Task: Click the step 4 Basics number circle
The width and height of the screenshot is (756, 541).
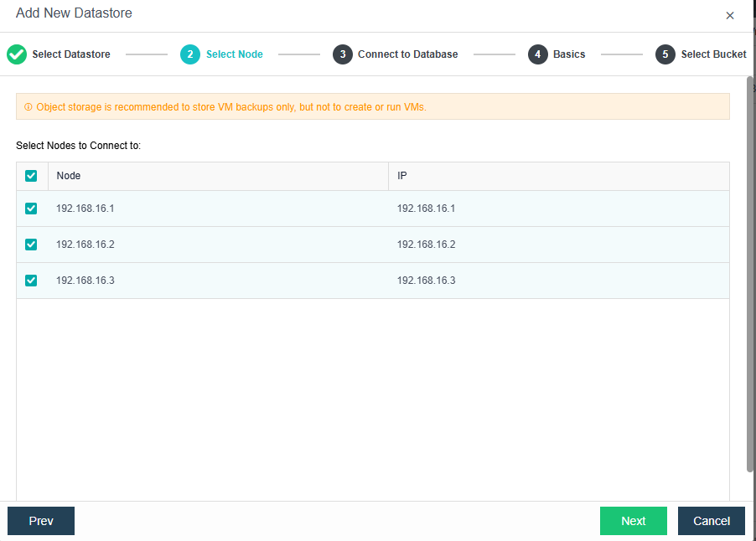Action: pyautogui.click(x=537, y=54)
